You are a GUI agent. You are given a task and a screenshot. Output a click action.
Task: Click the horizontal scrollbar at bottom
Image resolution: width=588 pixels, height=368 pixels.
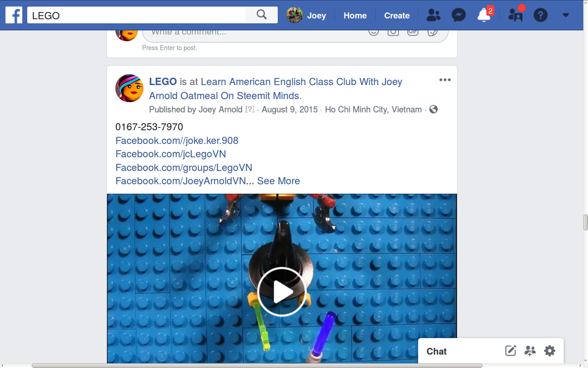tap(257, 366)
